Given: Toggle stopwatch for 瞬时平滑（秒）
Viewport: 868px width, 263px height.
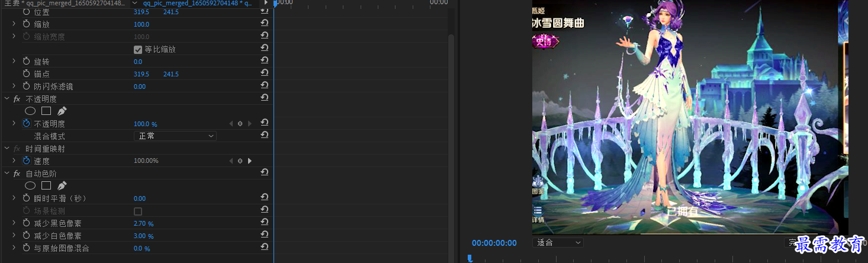Looking at the screenshot, I should coord(26,198).
